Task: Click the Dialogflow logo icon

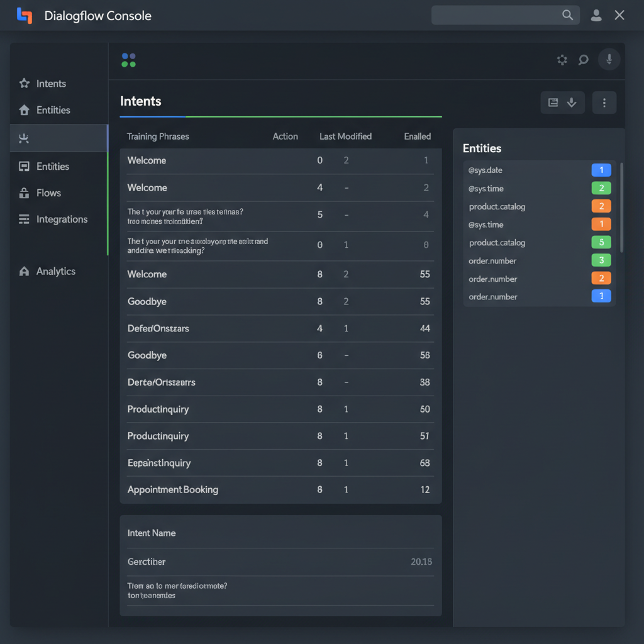Action: click(24, 16)
